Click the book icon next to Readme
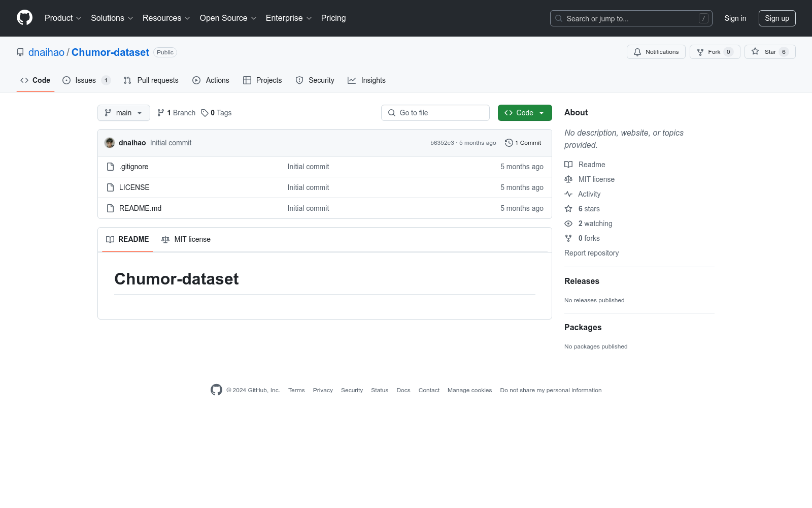This screenshot has width=812, height=508. point(568,165)
